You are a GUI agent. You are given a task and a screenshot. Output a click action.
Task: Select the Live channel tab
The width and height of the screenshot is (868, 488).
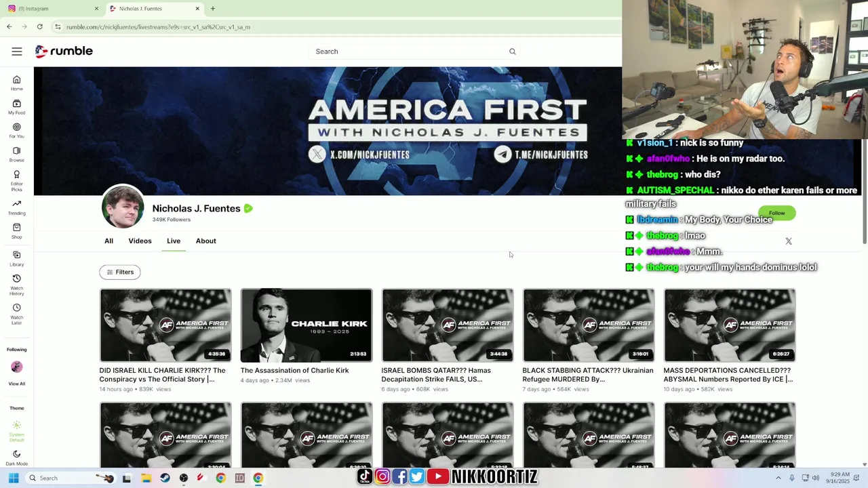click(x=174, y=241)
